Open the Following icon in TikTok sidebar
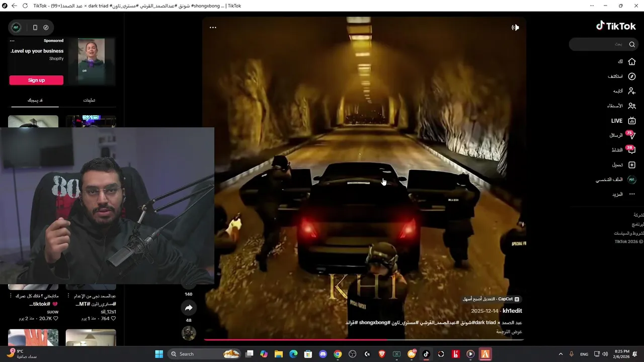 click(x=632, y=91)
